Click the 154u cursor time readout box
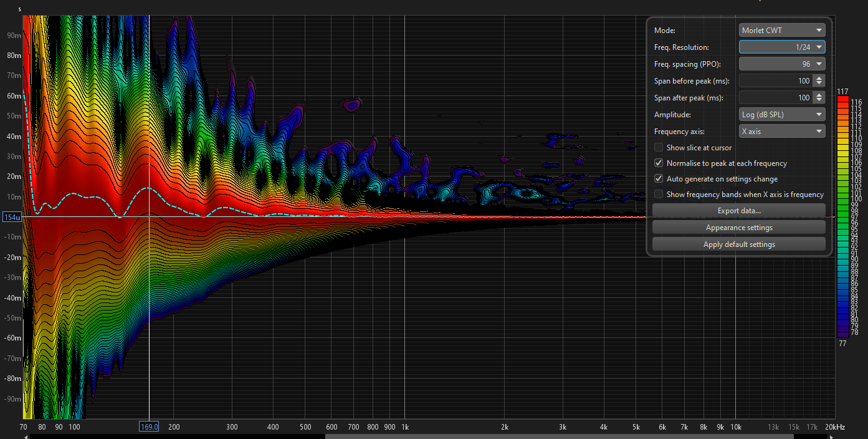The width and height of the screenshot is (868, 439). [12, 217]
